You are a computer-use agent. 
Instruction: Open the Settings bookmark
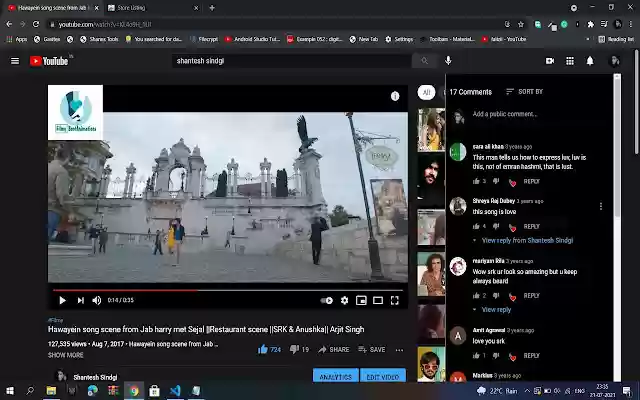pos(399,39)
